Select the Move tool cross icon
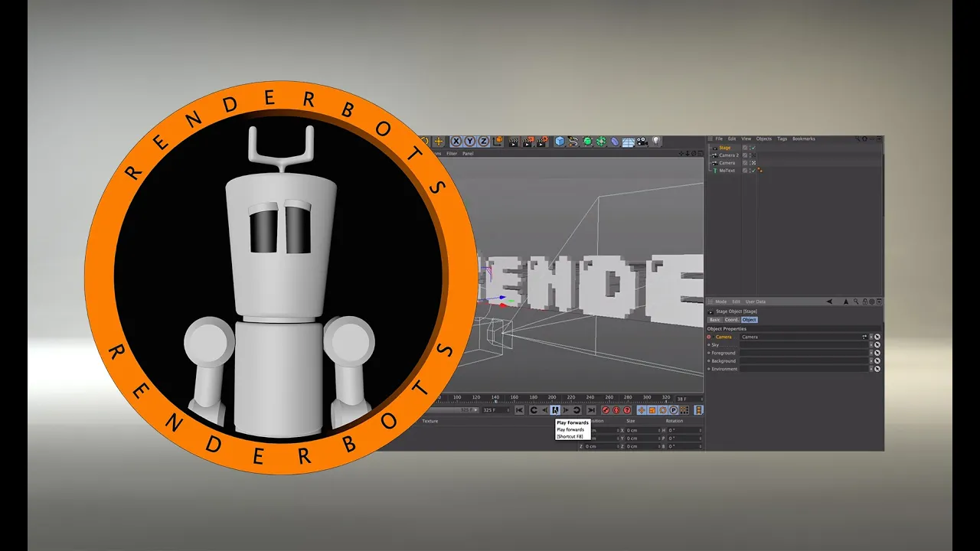 coord(439,142)
